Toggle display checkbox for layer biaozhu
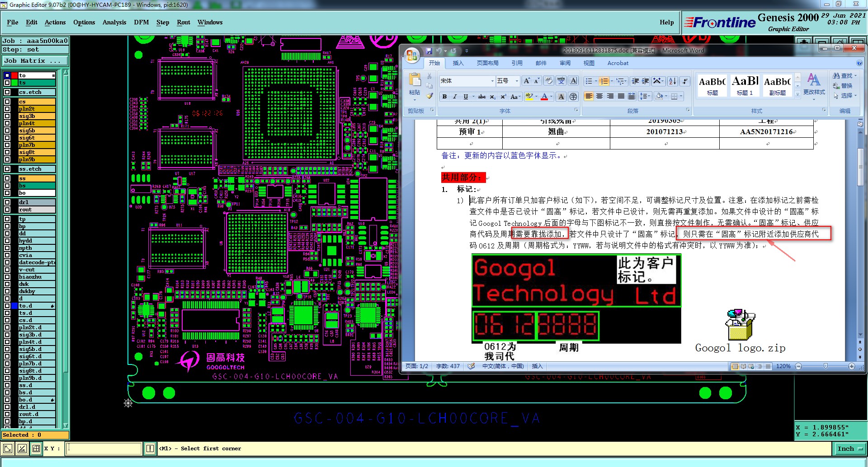Image resolution: width=868 pixels, height=467 pixels. point(7,277)
